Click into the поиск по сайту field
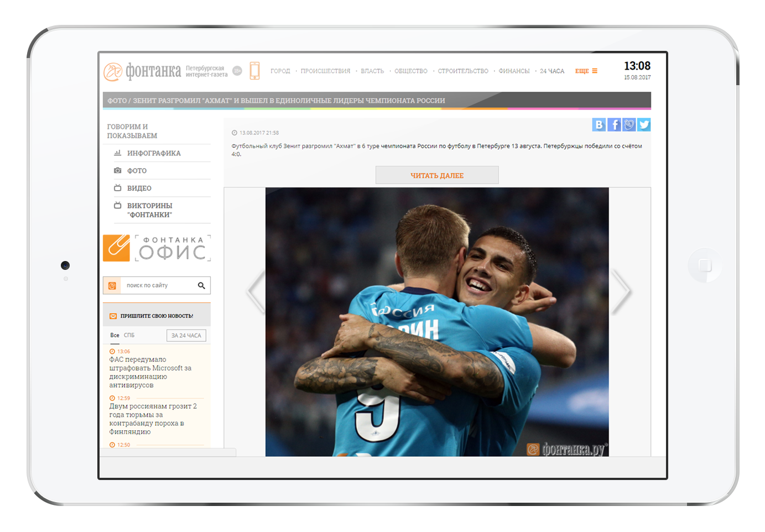This screenshot has height=532, width=765. point(157,285)
